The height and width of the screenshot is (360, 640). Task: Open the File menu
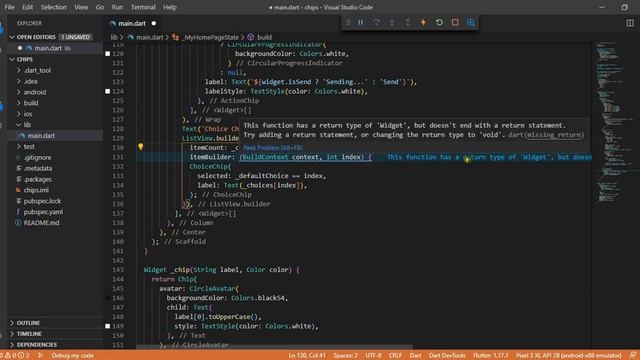click(x=9, y=7)
